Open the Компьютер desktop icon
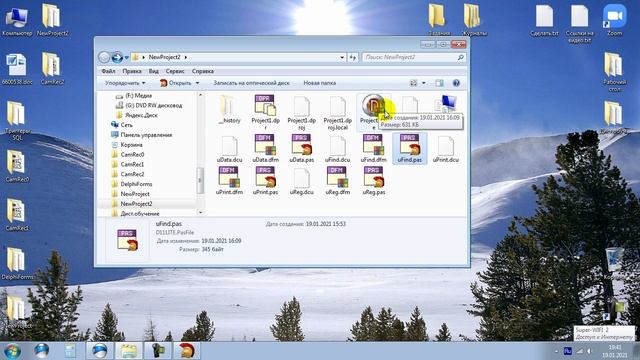 17,21
